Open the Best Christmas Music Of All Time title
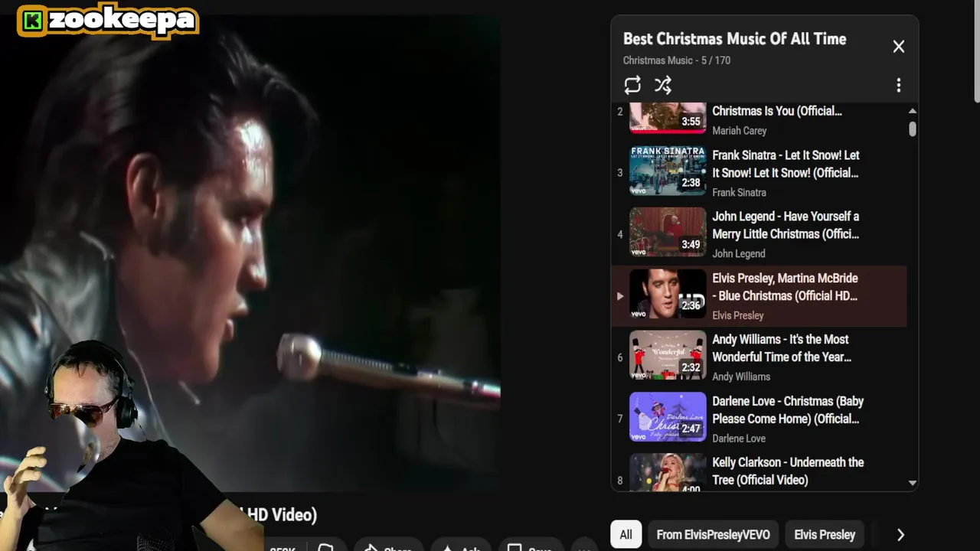The width and height of the screenshot is (980, 551). 735,39
